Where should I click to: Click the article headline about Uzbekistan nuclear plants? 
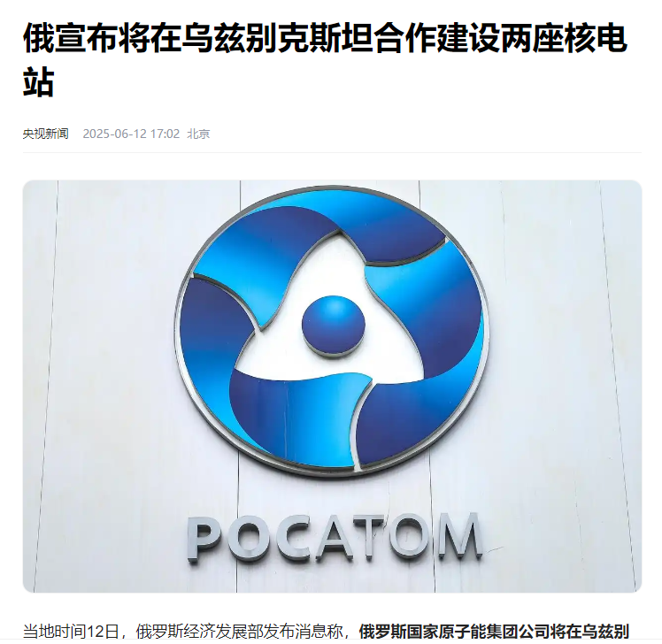325,60
